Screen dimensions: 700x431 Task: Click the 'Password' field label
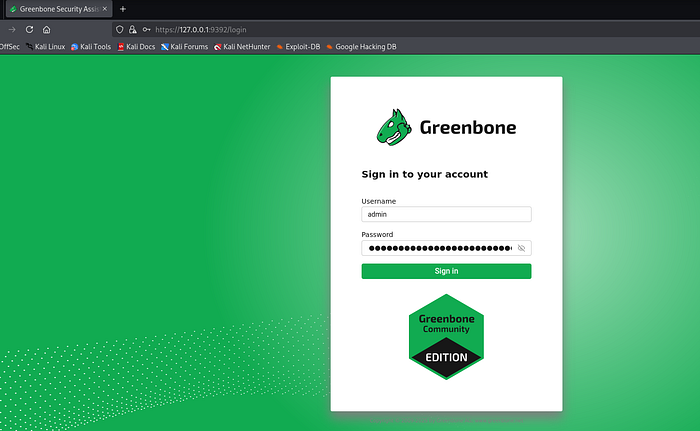(377, 234)
